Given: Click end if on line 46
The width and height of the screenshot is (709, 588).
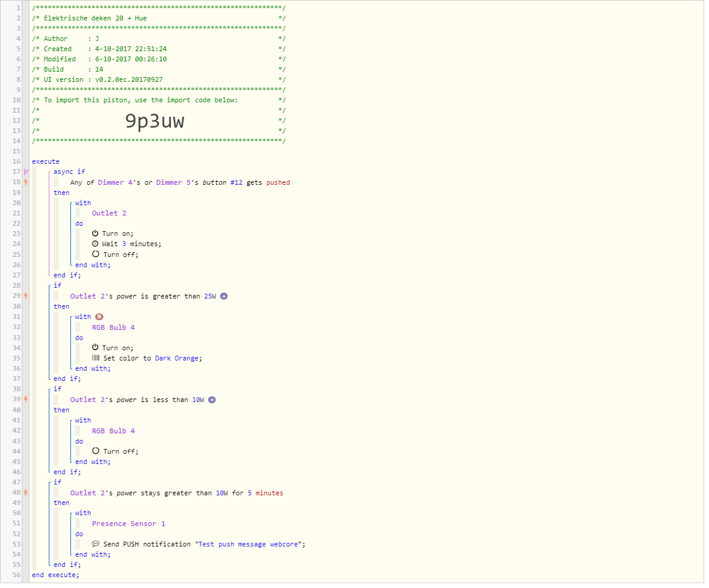Looking at the screenshot, I should pyautogui.click(x=67, y=472).
